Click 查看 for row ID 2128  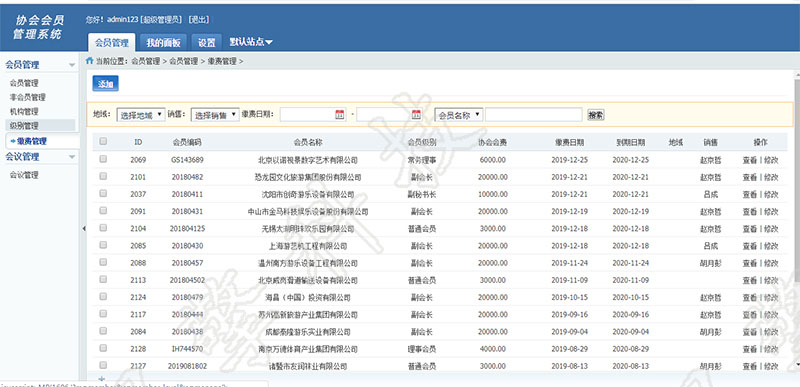coord(749,349)
